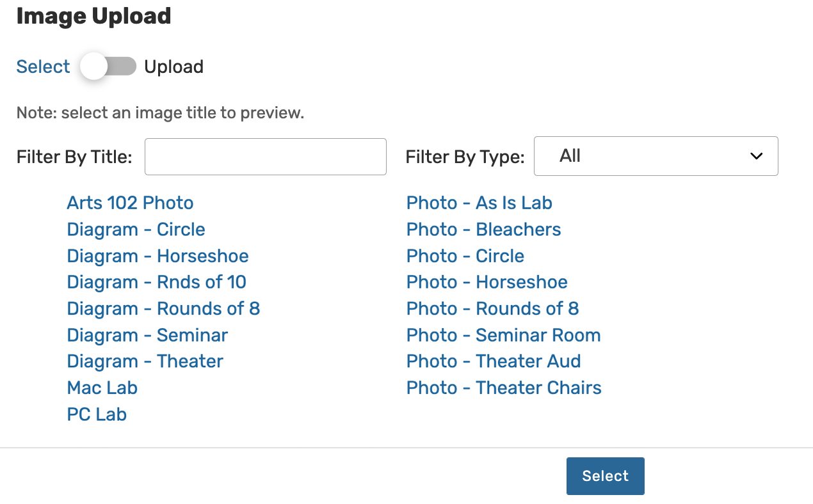Preview the Diagram - Seminar image
Screen dimensions: 813x504
[x=147, y=335]
